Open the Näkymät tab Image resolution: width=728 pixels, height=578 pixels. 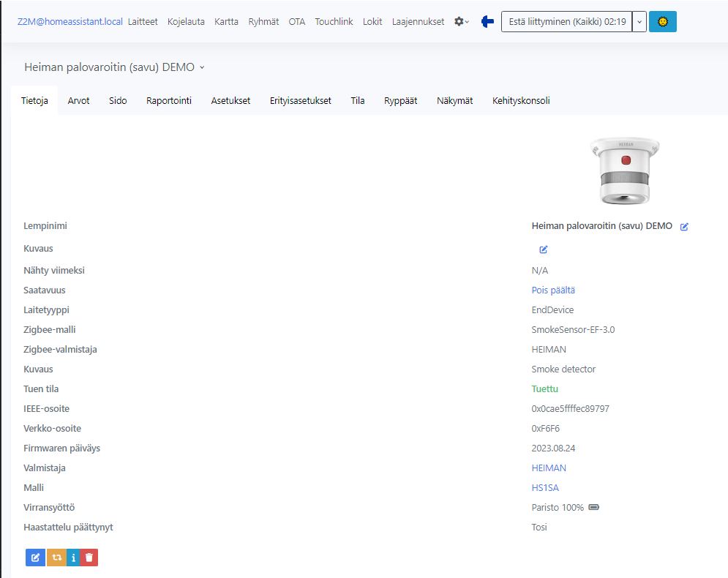click(x=454, y=100)
